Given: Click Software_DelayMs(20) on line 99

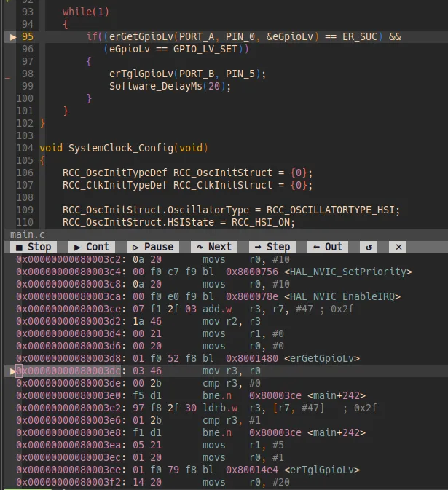Looking at the screenshot, I should (170, 86).
